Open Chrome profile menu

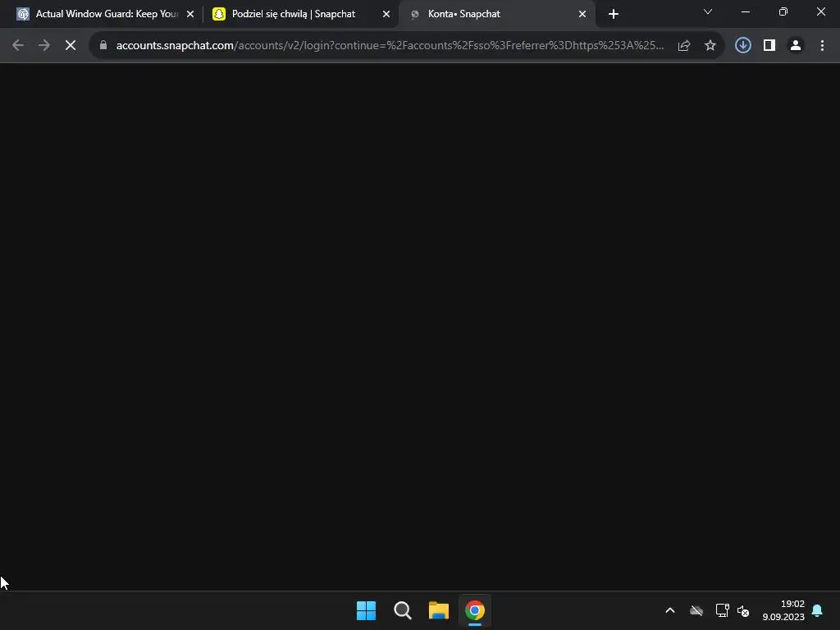[x=796, y=46]
